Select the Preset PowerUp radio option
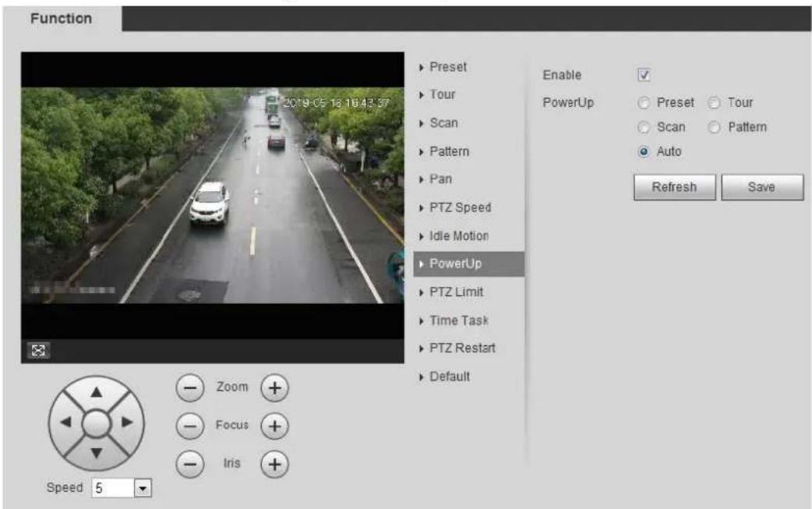Viewport: 812px width, 509px height. [x=643, y=103]
